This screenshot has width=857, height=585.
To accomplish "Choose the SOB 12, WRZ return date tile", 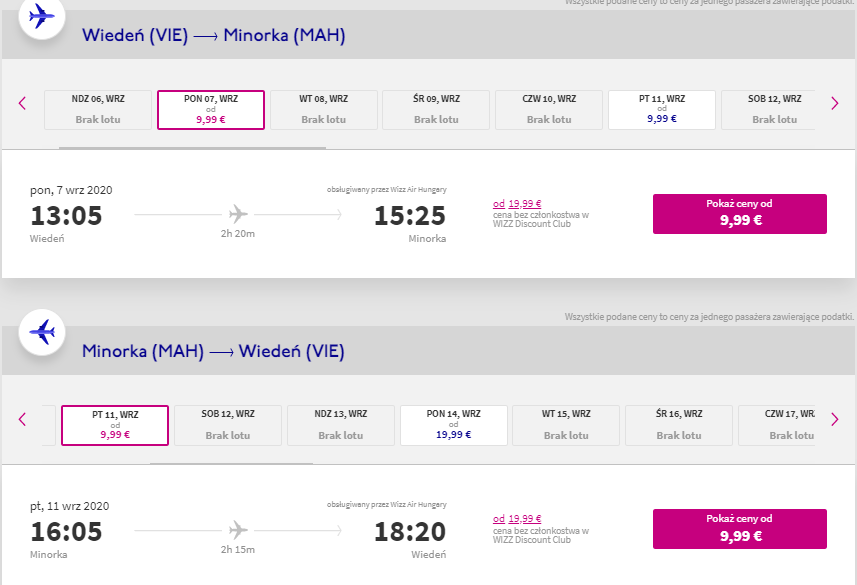I will (x=228, y=425).
